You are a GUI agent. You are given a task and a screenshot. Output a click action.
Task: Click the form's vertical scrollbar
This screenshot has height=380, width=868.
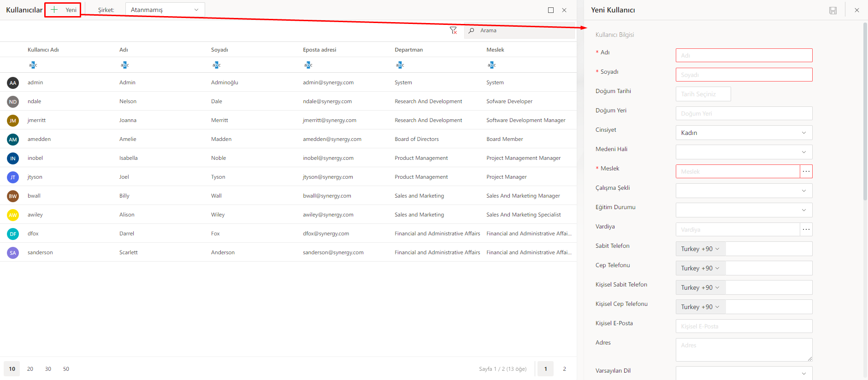click(x=865, y=111)
